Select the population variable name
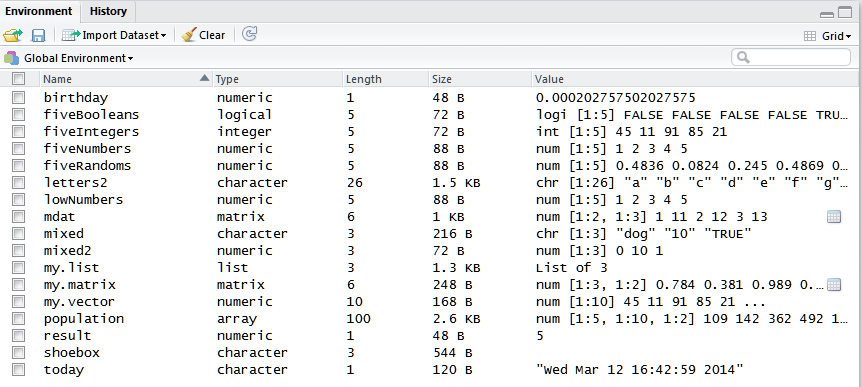This screenshot has width=862, height=387. click(84, 319)
